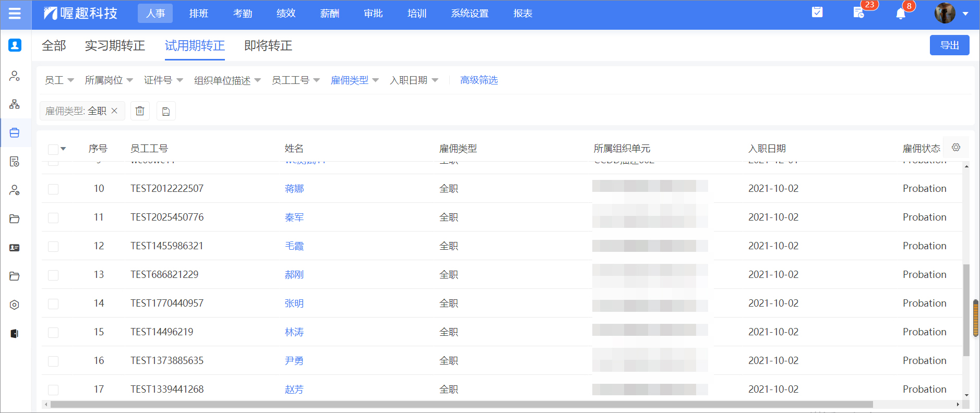
Task: Open the person with check sidebar icon
Action: tap(15, 190)
